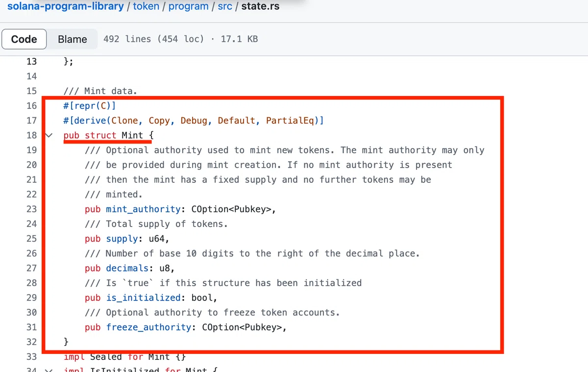Click the 'Optional authority to freeze token accounts' comment

click(x=212, y=312)
